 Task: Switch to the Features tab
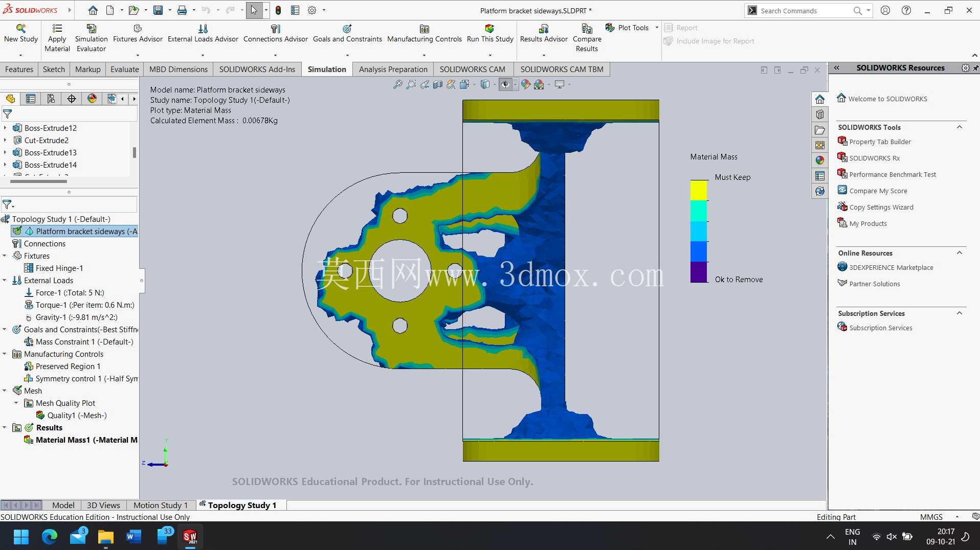tap(19, 69)
